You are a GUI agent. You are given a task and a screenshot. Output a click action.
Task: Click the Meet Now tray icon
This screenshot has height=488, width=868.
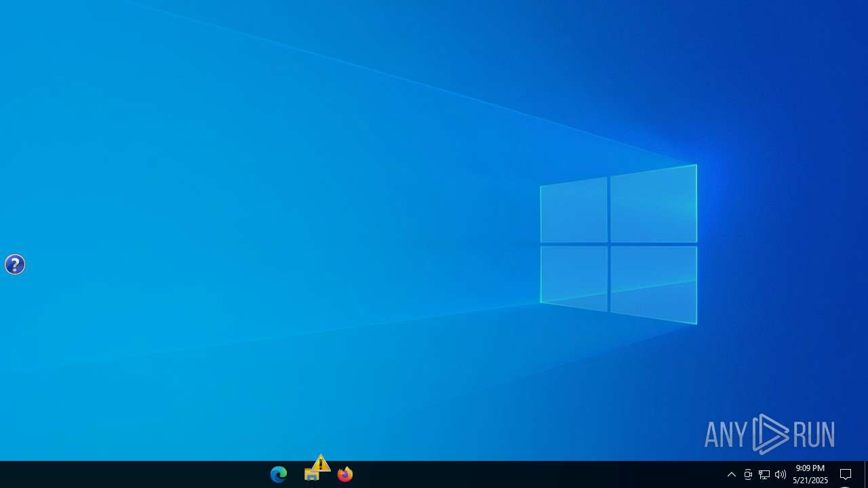748,474
